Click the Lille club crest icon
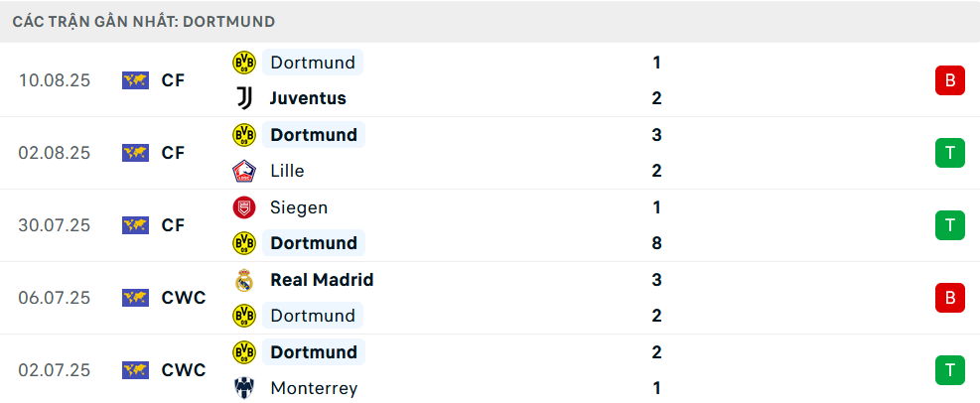The width and height of the screenshot is (980, 403). coord(243,171)
